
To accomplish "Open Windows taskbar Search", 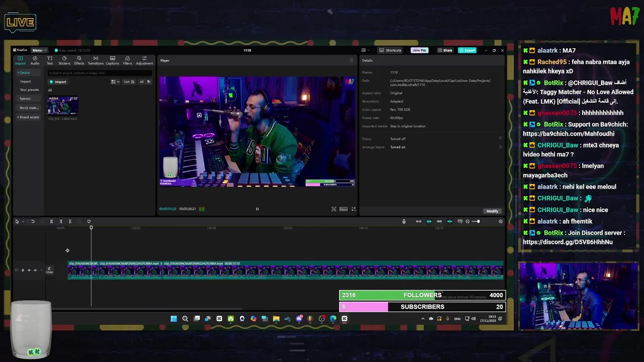I will tap(185, 318).
